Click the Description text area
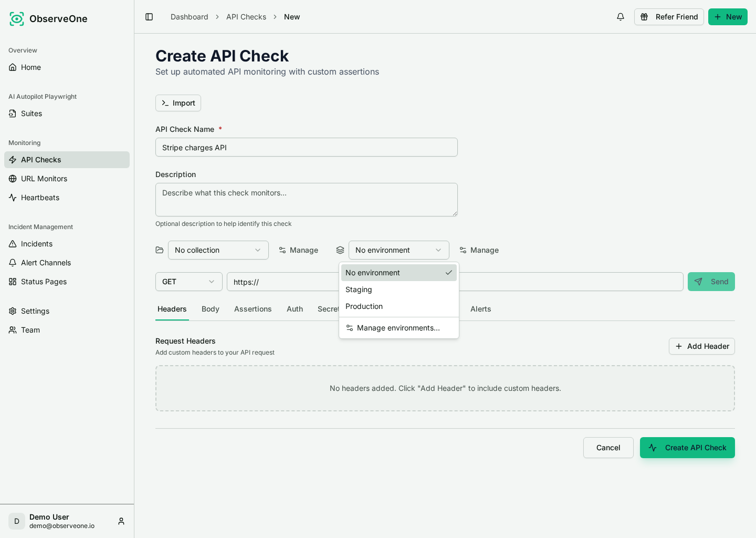Screen dimensions: 756x538 [307, 200]
